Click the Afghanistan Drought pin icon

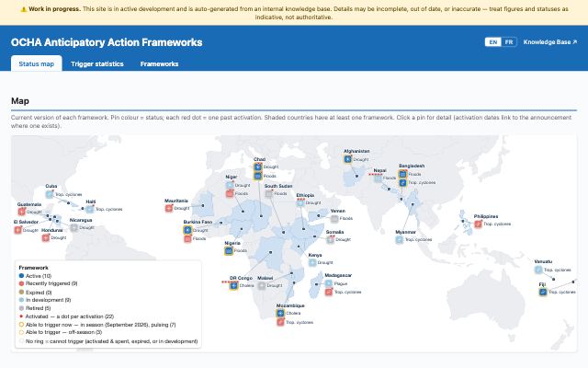coord(347,159)
